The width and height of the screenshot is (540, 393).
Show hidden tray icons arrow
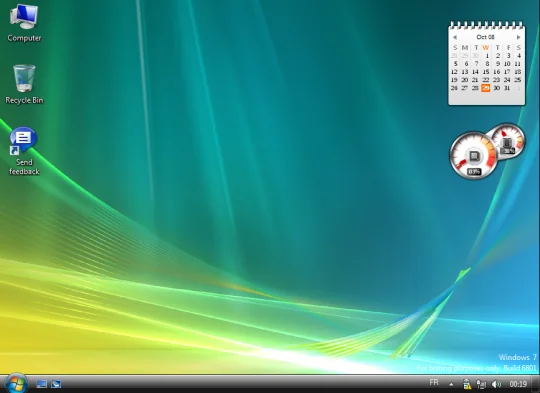(x=451, y=384)
